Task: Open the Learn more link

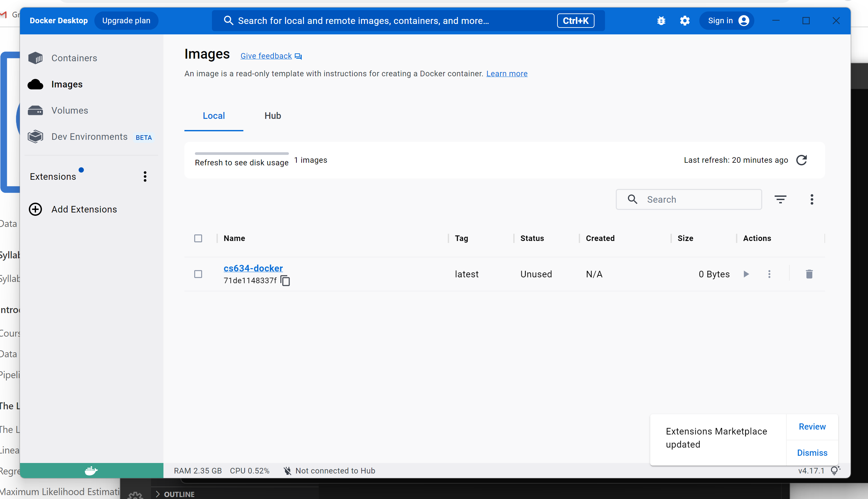Action: (x=507, y=74)
